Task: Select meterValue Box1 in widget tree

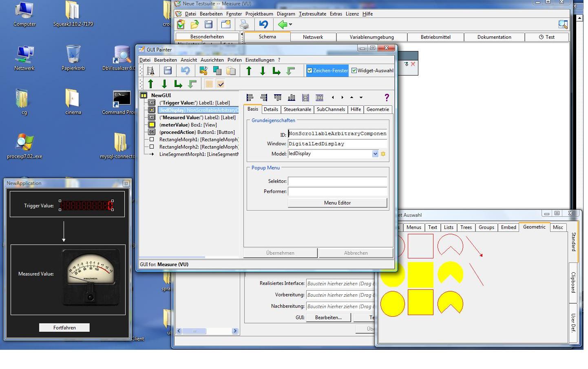Action: (x=188, y=125)
